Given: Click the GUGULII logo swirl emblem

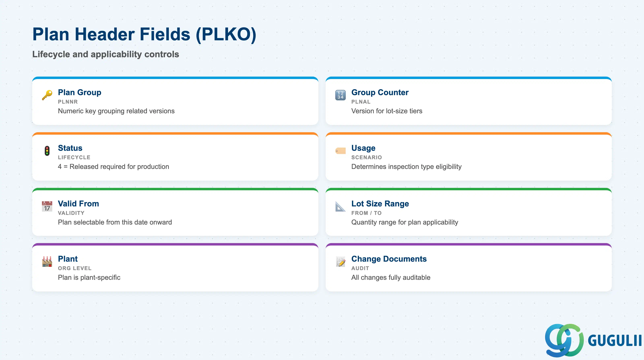Looking at the screenshot, I should 564,340.
